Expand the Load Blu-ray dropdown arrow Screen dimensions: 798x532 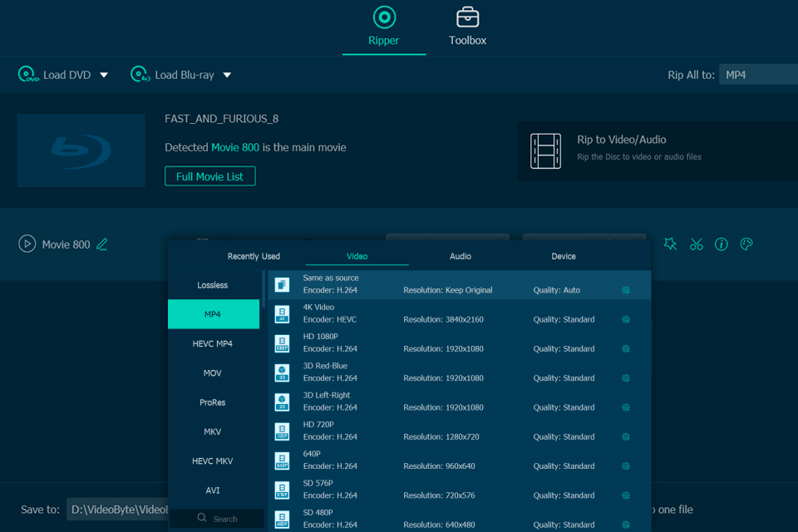[x=227, y=75]
